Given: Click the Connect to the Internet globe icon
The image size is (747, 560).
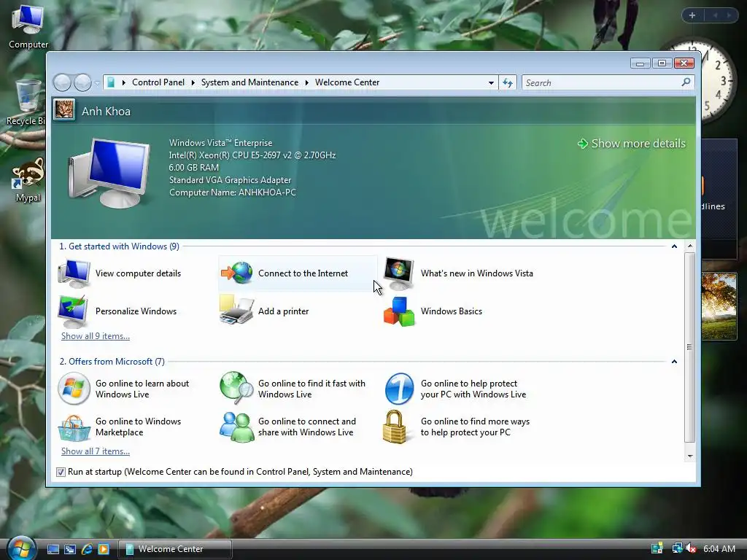Looking at the screenshot, I should pos(237,273).
